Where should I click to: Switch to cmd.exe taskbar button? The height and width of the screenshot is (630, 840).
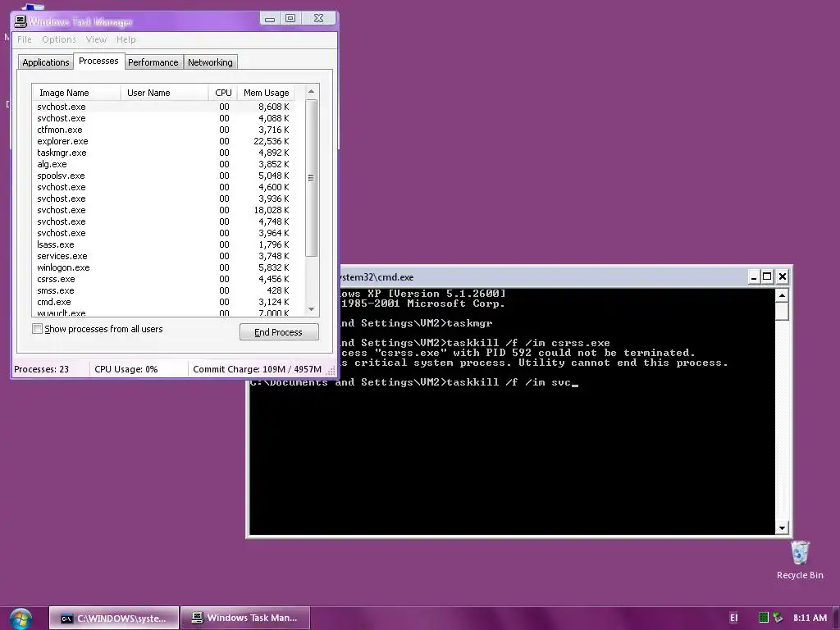114,619
